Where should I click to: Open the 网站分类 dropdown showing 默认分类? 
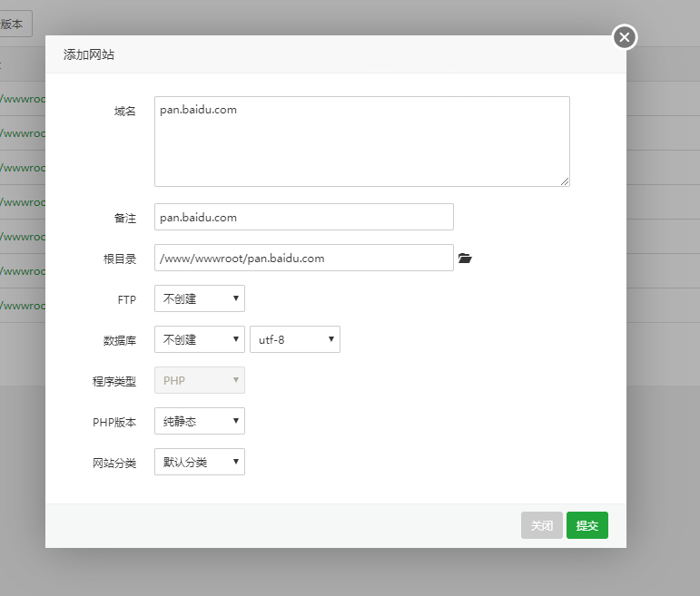pos(200,462)
